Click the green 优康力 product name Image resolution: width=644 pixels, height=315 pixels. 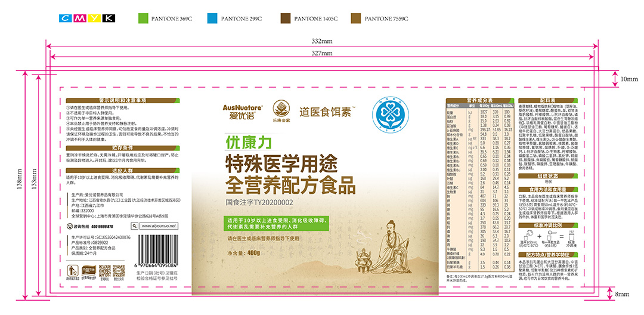coord(247,143)
